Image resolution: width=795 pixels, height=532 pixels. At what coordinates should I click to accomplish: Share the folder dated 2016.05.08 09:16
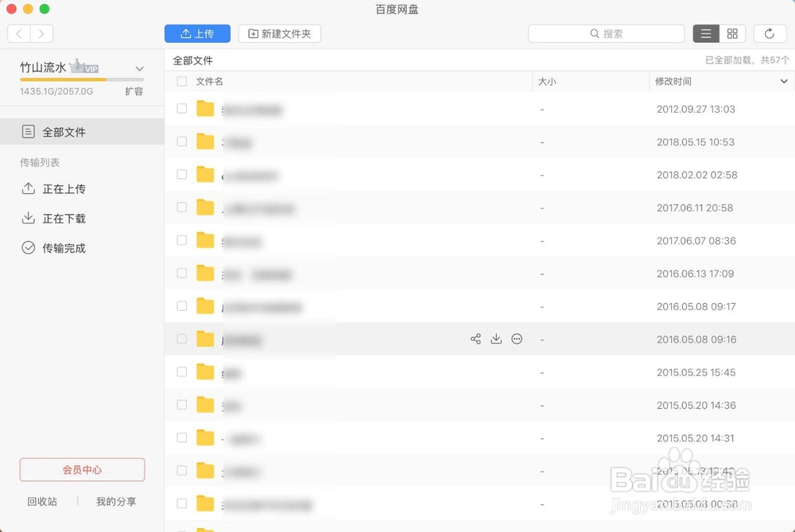click(x=475, y=339)
